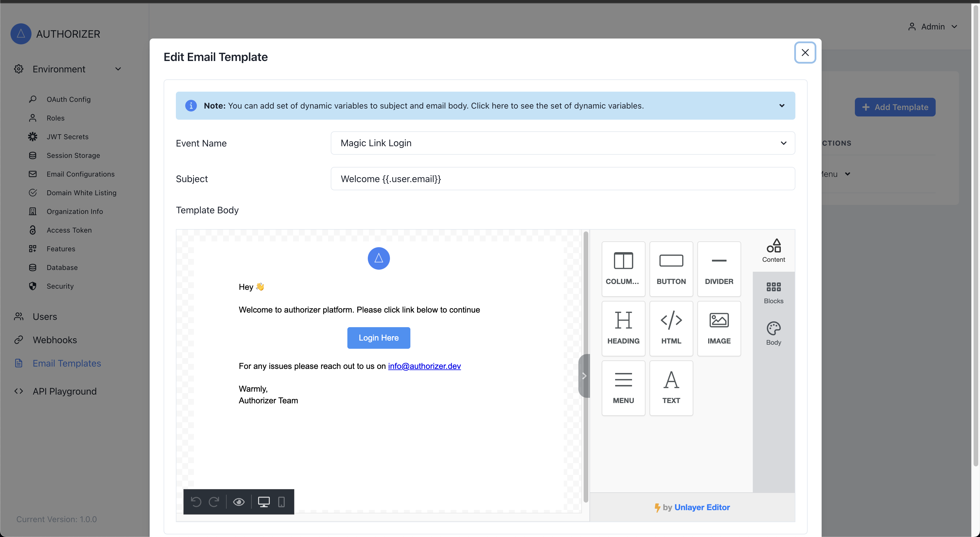Toggle desktop preview mode
This screenshot has width=980, height=537.
coord(264,501)
